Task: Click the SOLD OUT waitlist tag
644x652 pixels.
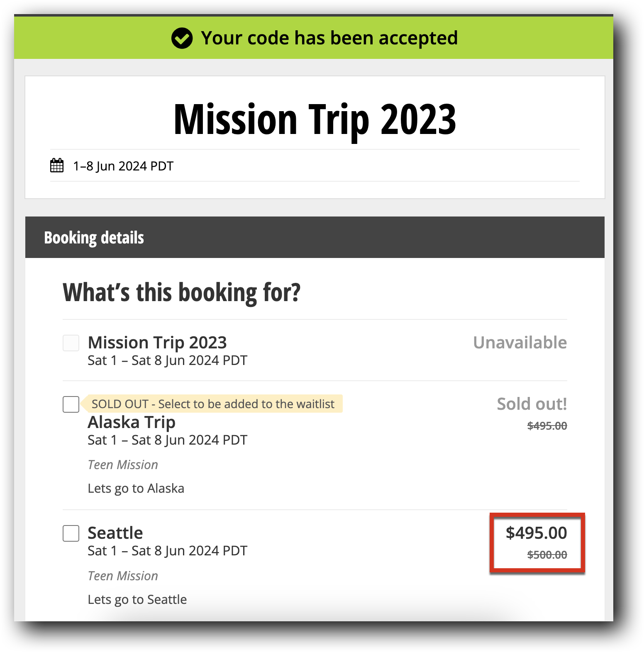Action: coord(212,404)
